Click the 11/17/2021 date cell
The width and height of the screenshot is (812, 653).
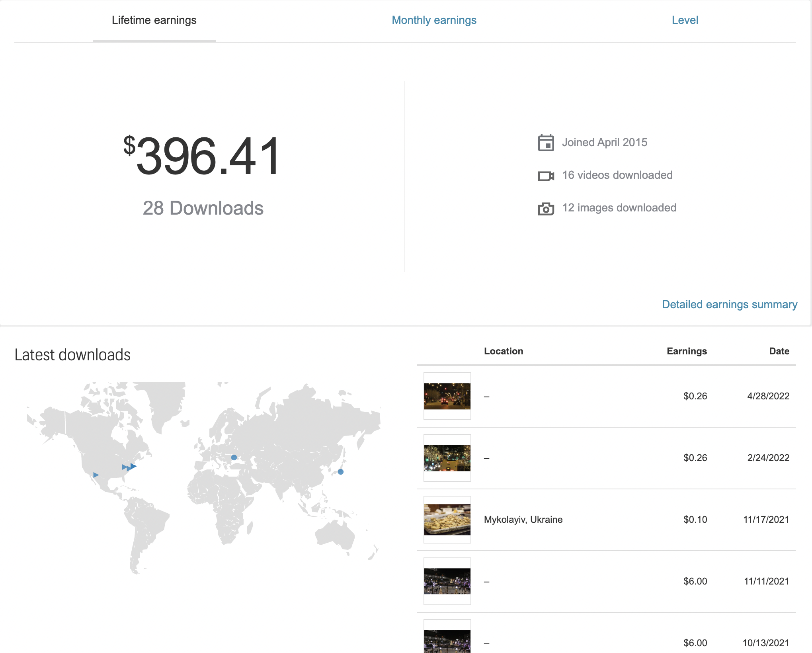click(766, 520)
